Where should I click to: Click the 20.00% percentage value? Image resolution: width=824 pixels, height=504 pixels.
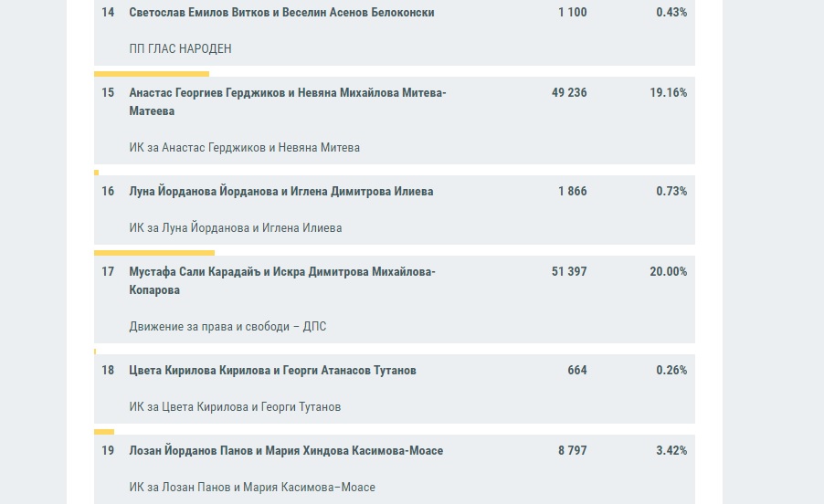(668, 271)
